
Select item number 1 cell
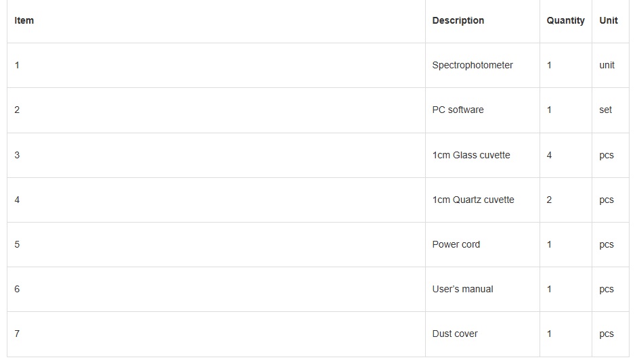(x=17, y=65)
